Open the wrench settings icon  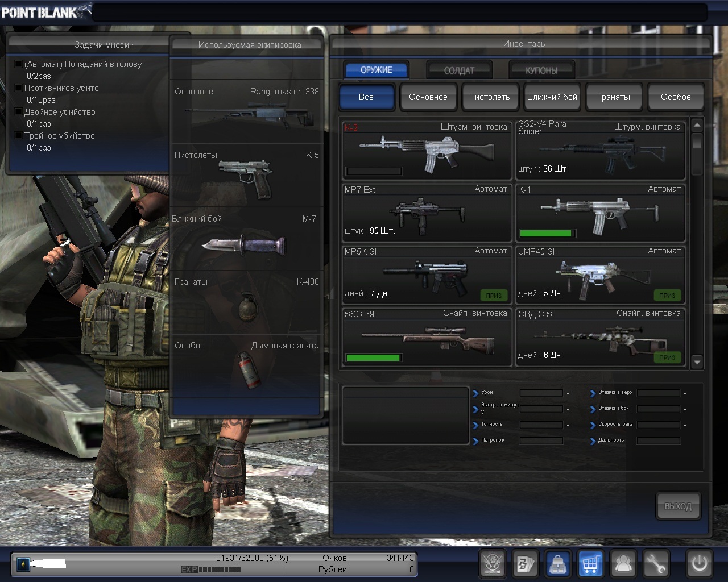click(x=656, y=564)
